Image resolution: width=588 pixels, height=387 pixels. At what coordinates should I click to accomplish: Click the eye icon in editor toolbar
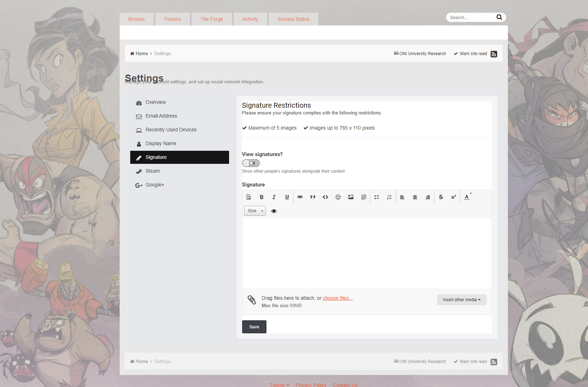pyautogui.click(x=274, y=211)
